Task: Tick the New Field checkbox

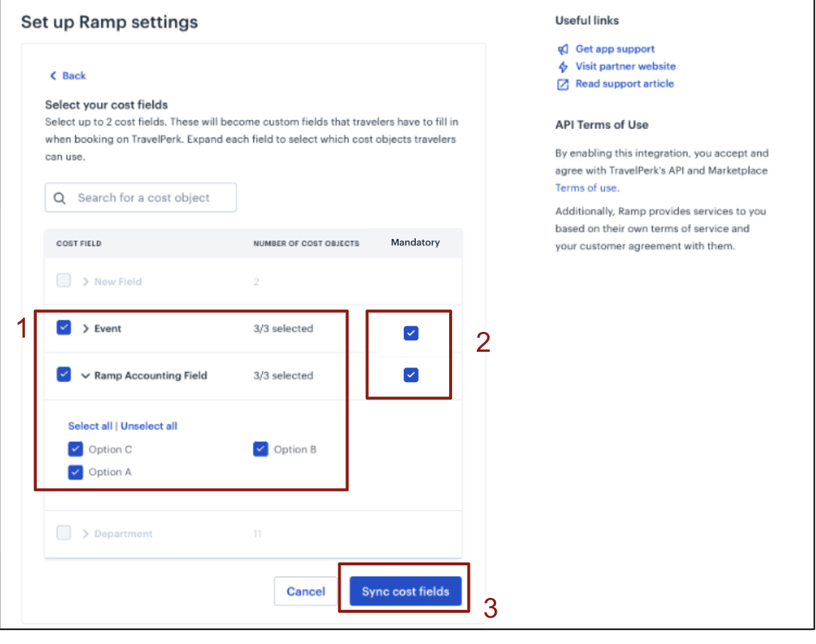Action: 63,281
